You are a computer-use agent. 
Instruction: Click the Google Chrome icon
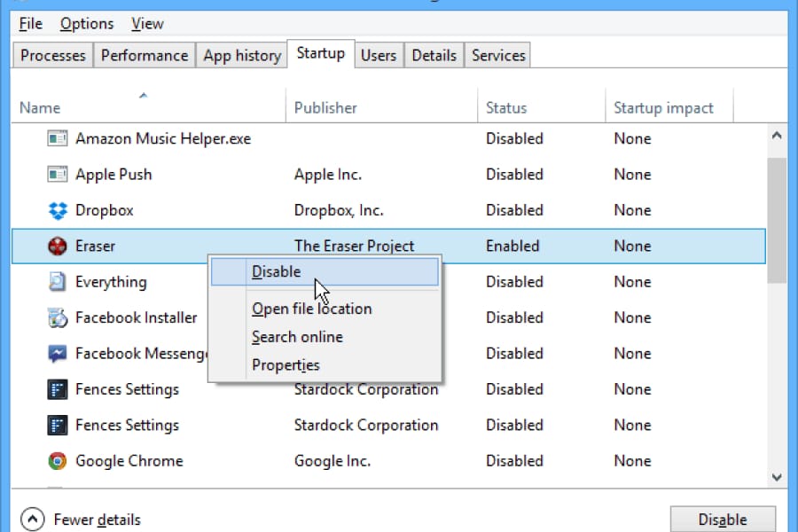(58, 461)
